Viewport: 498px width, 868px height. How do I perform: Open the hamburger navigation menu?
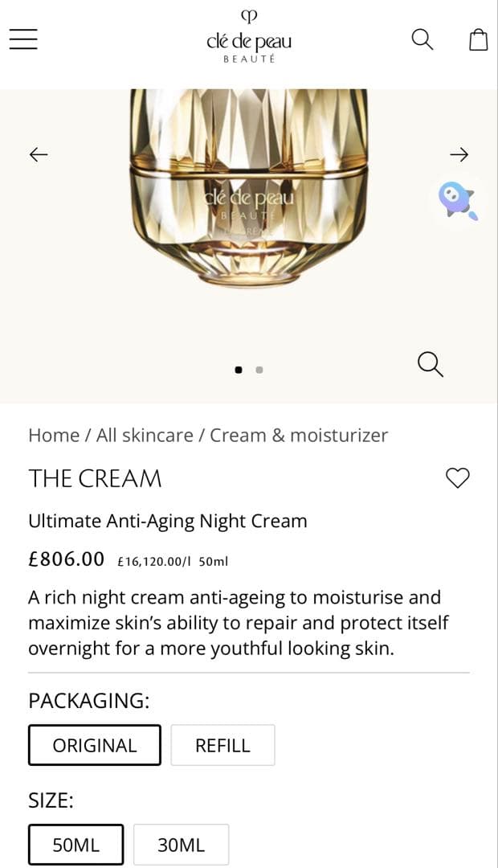point(24,39)
